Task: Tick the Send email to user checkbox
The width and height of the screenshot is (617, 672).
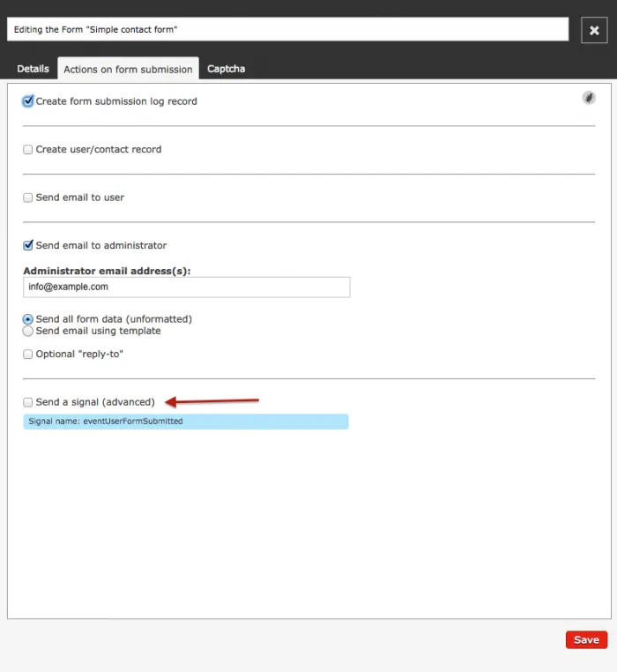Action: pos(28,198)
